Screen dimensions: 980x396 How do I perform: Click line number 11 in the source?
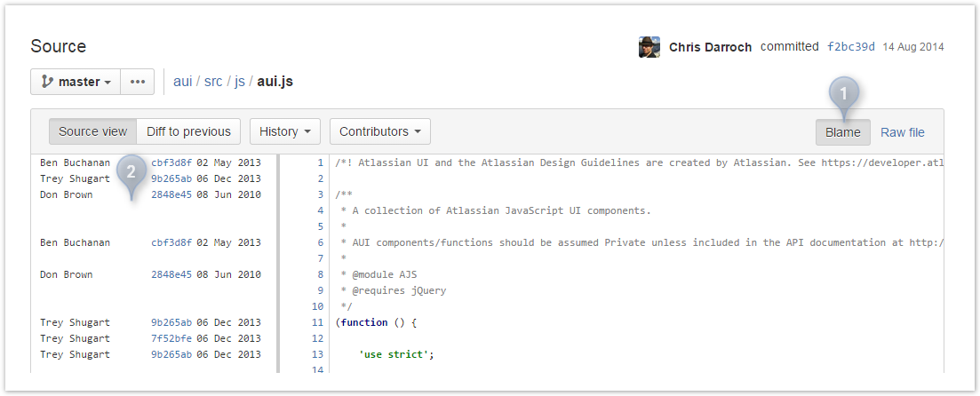(x=318, y=322)
